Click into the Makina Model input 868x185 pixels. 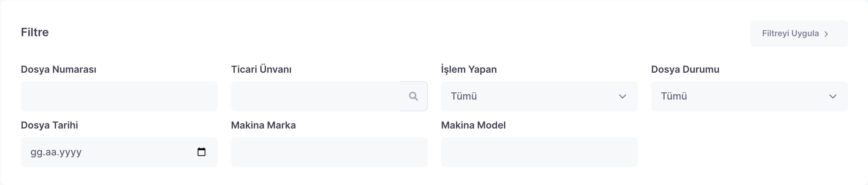pyautogui.click(x=539, y=152)
